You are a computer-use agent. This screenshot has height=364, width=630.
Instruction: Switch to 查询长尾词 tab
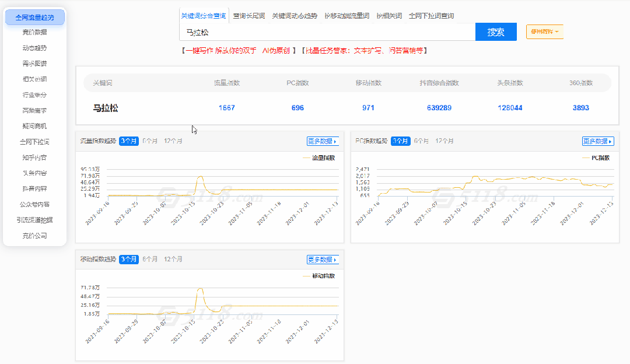tap(249, 16)
